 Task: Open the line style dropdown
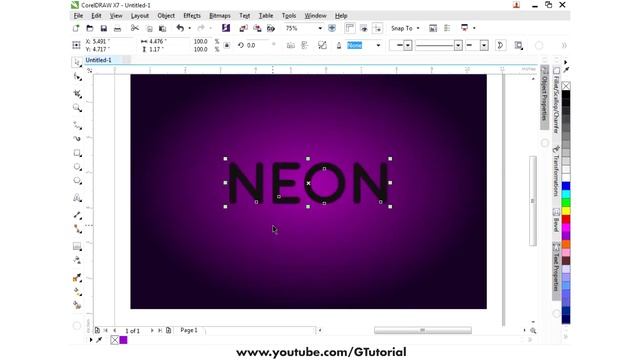(458, 45)
